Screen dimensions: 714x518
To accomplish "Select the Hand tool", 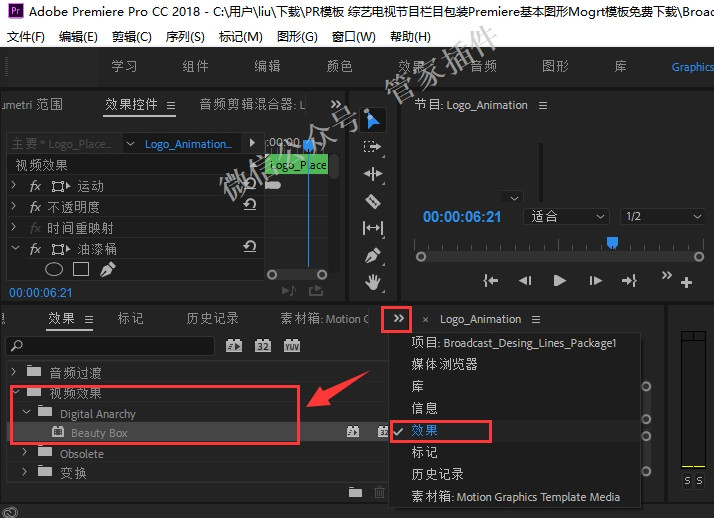I will click(x=373, y=282).
